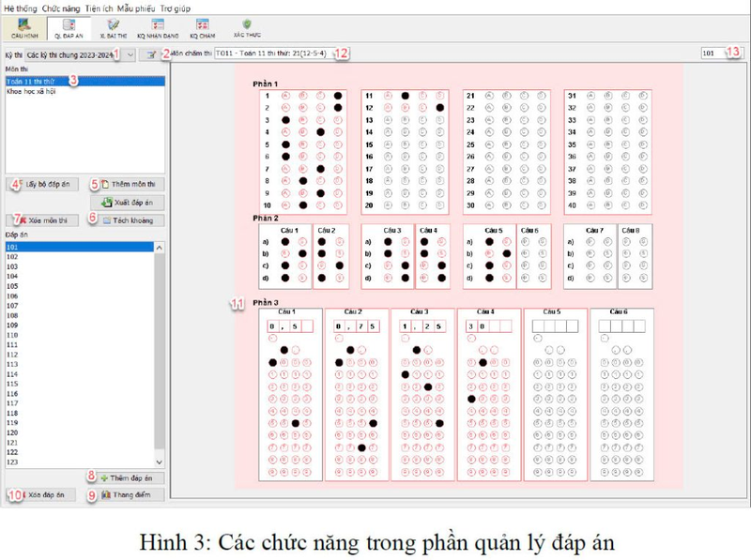Click Tách khoảng button
751x560 pixels.
tap(128, 220)
